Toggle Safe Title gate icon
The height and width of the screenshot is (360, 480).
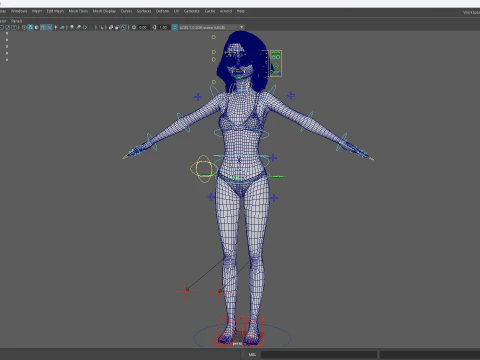[14, 27]
